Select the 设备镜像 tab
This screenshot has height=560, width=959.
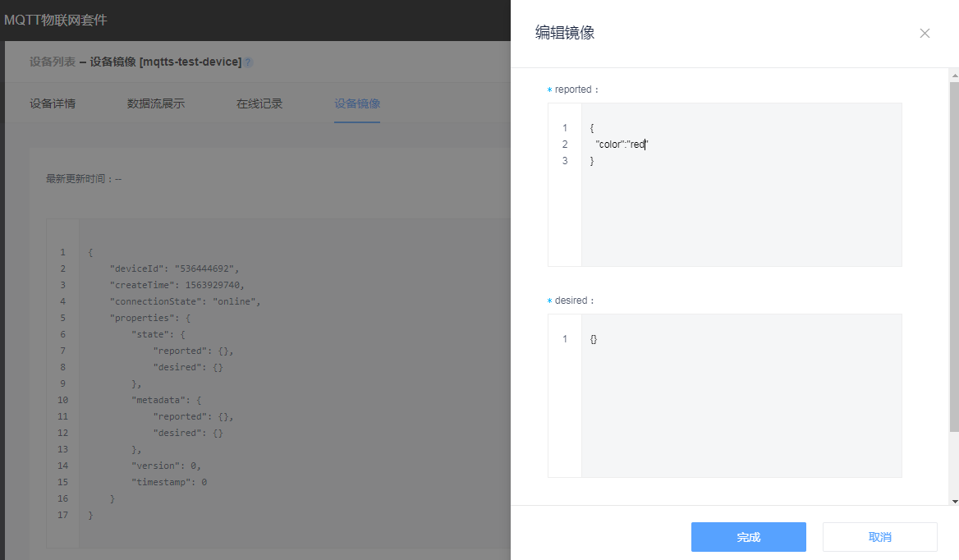coord(357,103)
